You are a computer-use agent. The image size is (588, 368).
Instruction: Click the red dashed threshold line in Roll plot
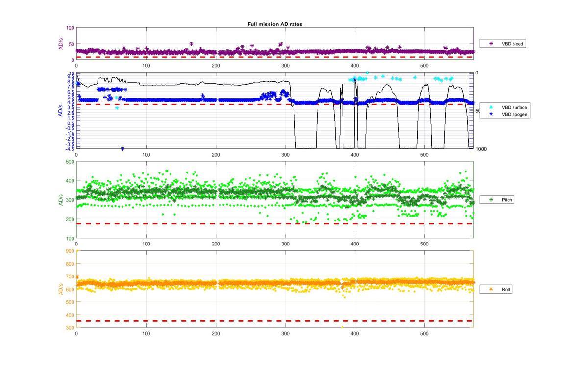274,321
